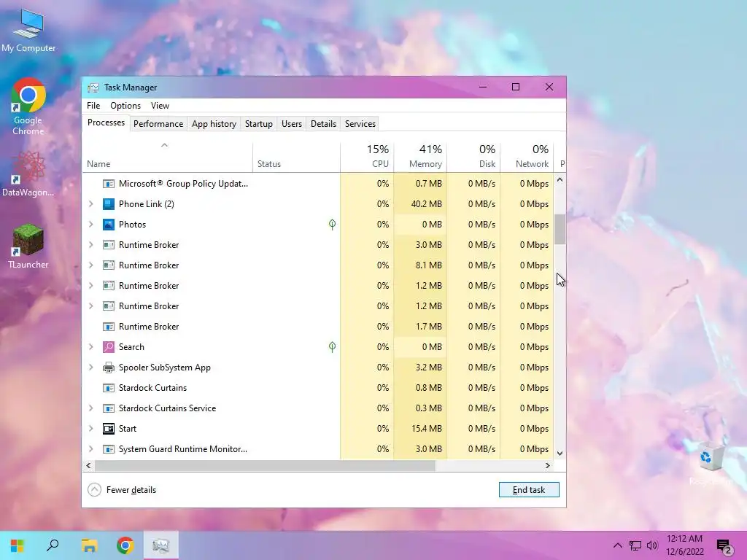Expand the System Guard Runtime Monitor row
This screenshot has width=747, height=560.
pos(91,449)
